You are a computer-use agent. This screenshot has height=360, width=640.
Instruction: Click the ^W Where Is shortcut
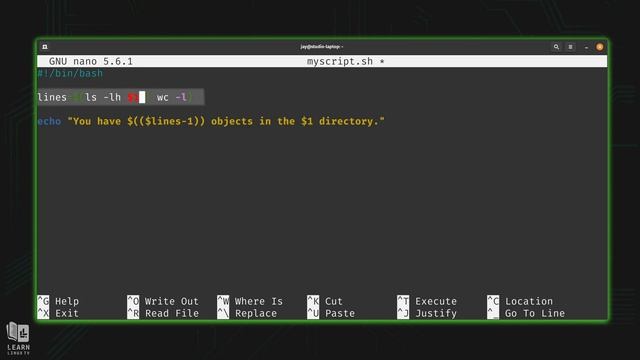pos(250,301)
